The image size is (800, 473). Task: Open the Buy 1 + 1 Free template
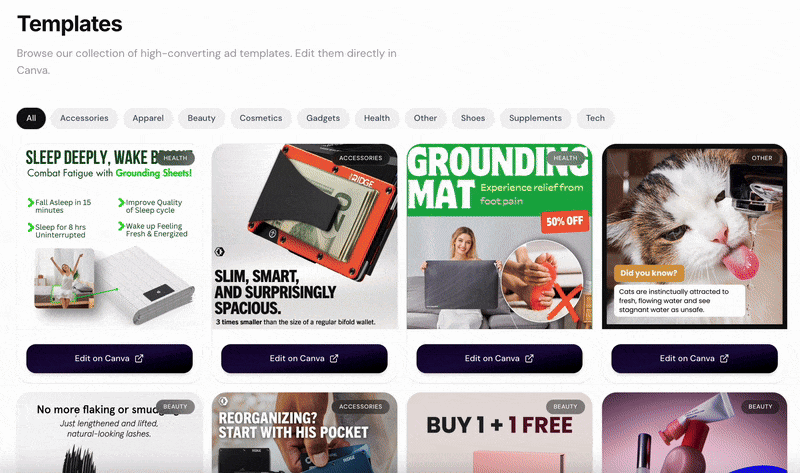499,433
